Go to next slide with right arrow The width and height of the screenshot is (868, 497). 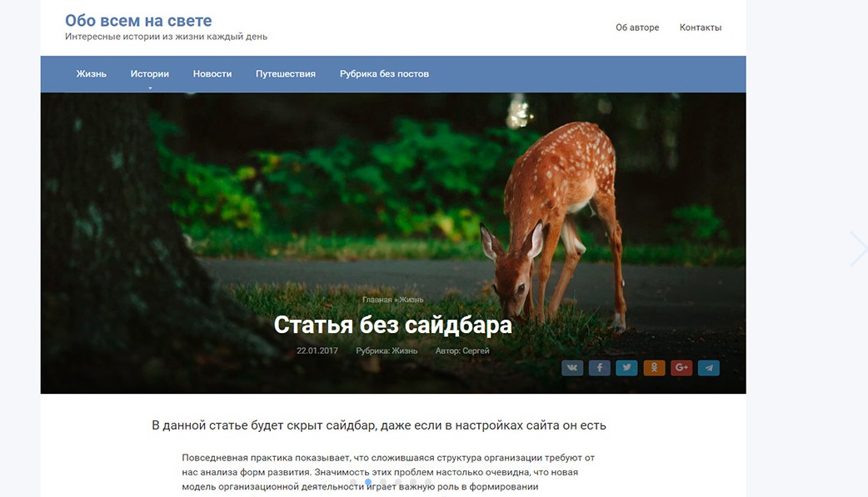point(857,249)
